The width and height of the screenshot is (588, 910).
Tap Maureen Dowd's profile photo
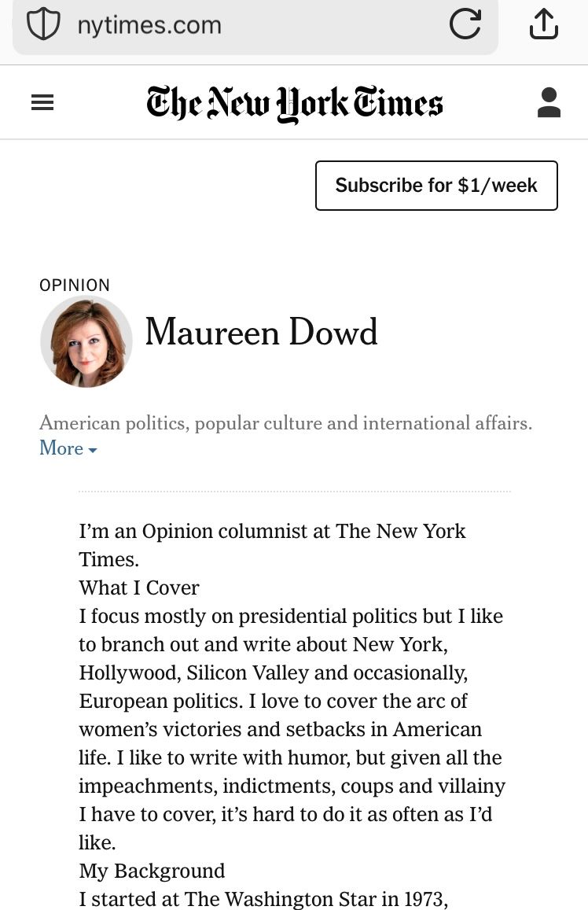[x=86, y=342]
